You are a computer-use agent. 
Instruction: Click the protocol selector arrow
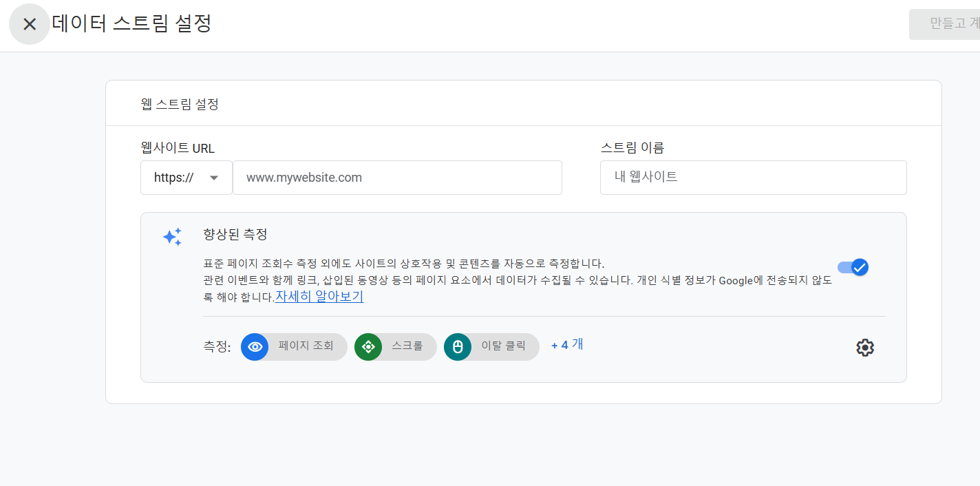(x=214, y=177)
